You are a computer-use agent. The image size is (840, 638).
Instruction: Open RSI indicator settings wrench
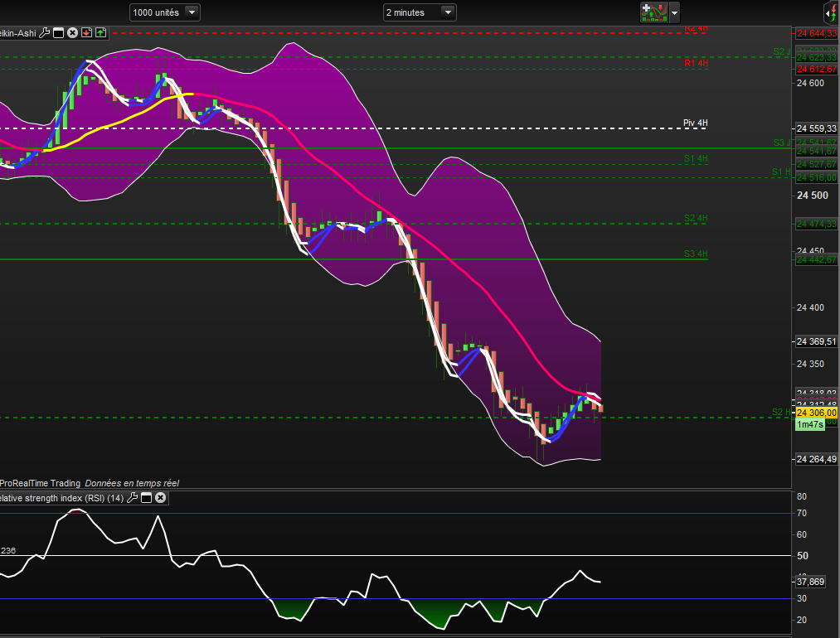133,498
